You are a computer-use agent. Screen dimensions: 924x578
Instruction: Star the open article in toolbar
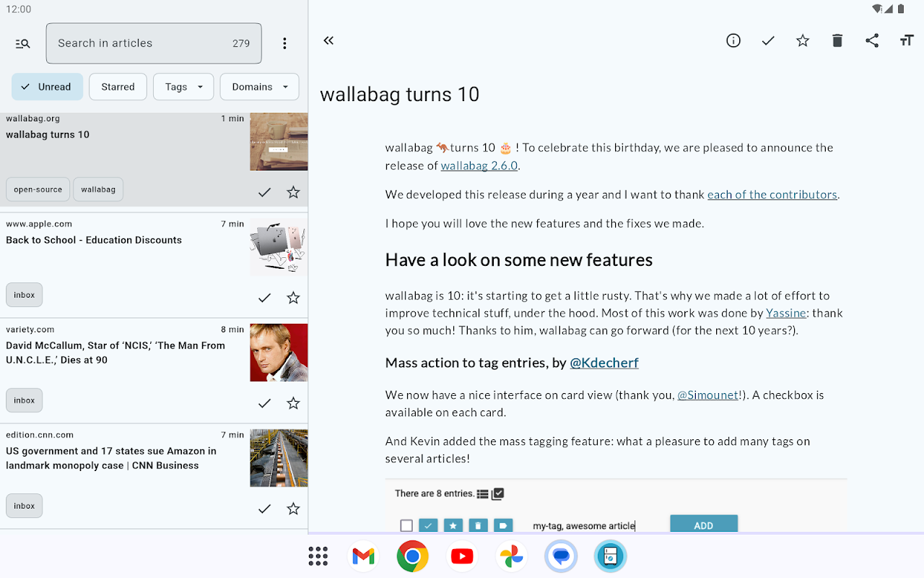click(803, 40)
